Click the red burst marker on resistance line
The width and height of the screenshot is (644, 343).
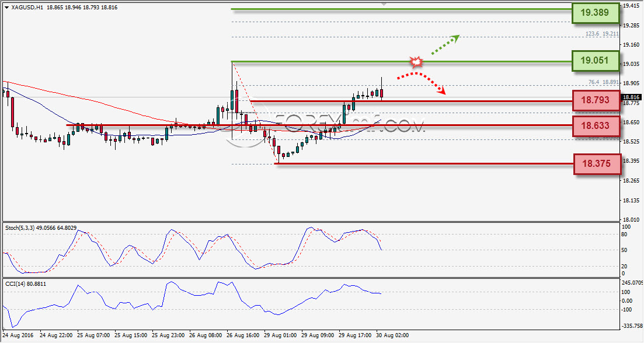click(x=416, y=62)
